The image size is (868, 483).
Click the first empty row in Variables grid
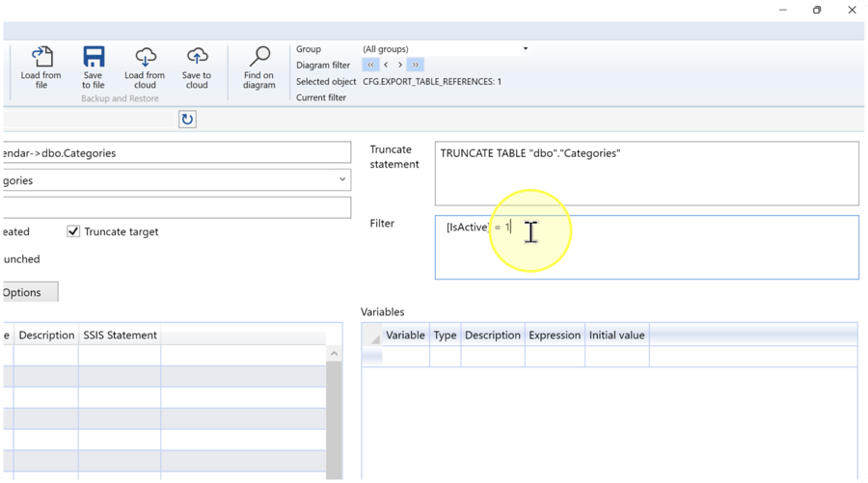pos(610,356)
